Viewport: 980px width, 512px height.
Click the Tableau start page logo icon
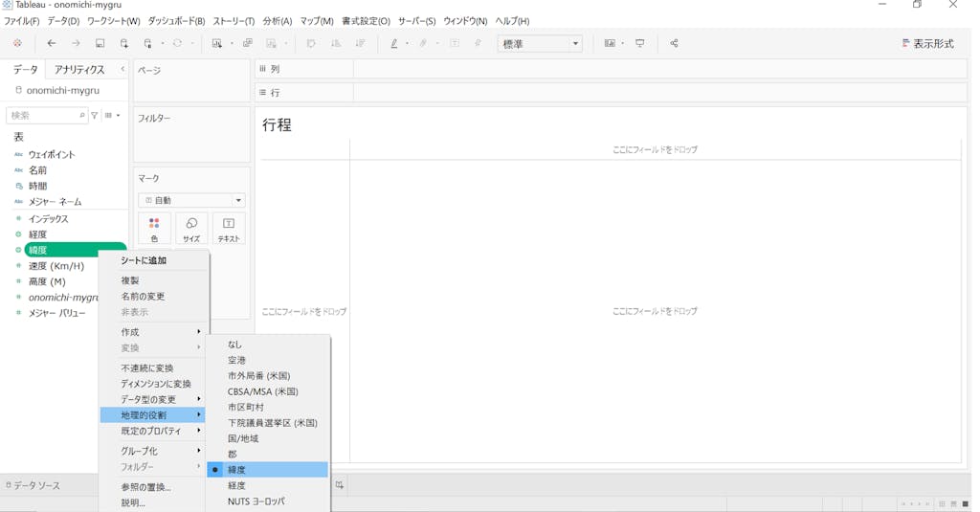17,43
